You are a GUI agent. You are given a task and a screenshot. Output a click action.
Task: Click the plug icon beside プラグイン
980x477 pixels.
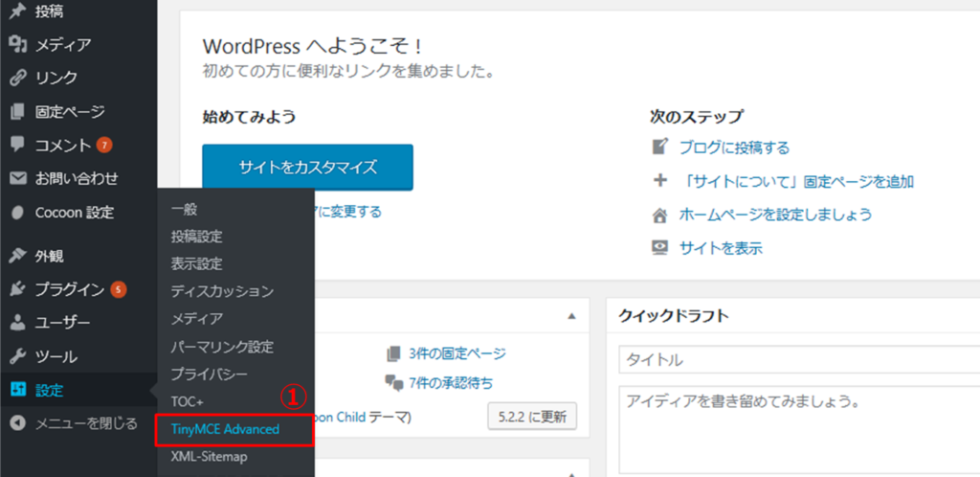point(17,289)
